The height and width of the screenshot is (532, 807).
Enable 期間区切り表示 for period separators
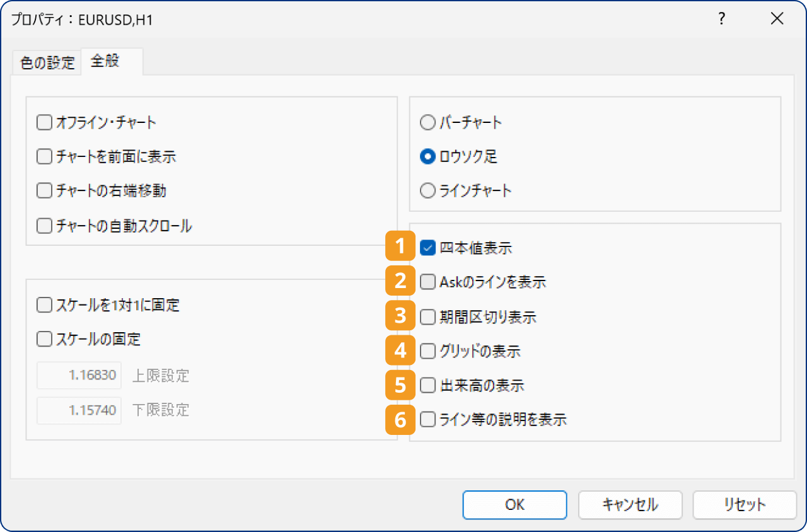point(427,317)
